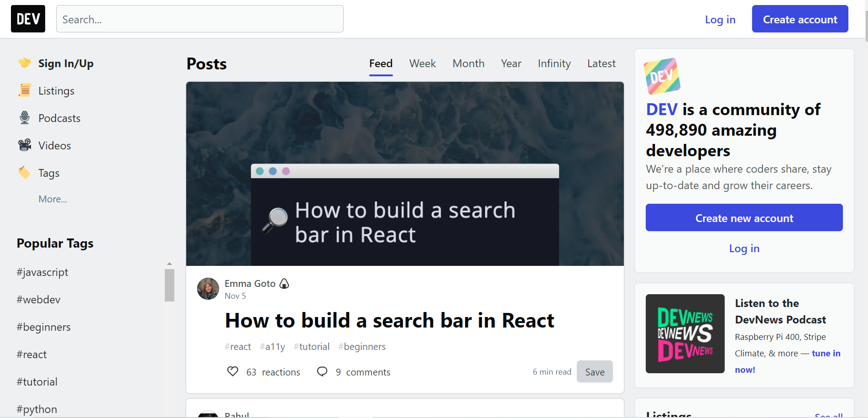Click the microphone icon beside Podcasts

(x=25, y=118)
